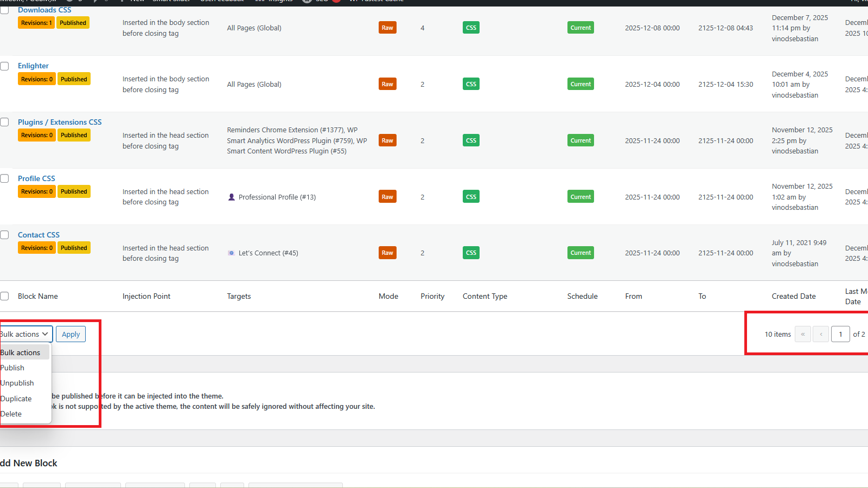Viewport: 868px width, 488px height.
Task: Click the Current badge in Contact CSS row
Action: 580,253
